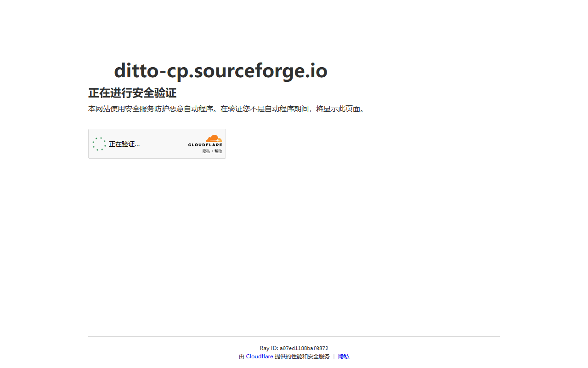Open the 隐私 link in the page footer
588x368 pixels.
(x=344, y=356)
